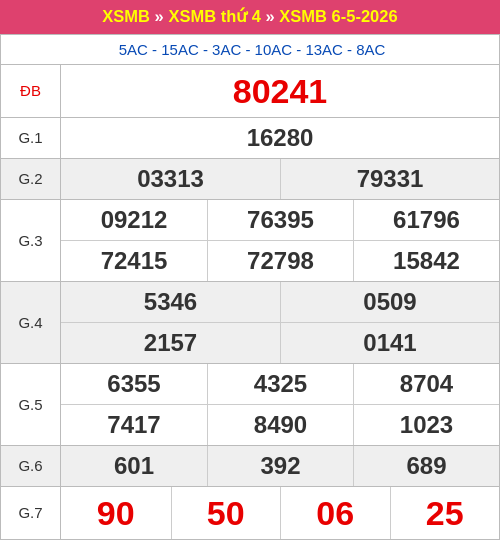Screen dimensions: 500x540
Task: Click the G.2 number 79331
Action: coord(390,179)
